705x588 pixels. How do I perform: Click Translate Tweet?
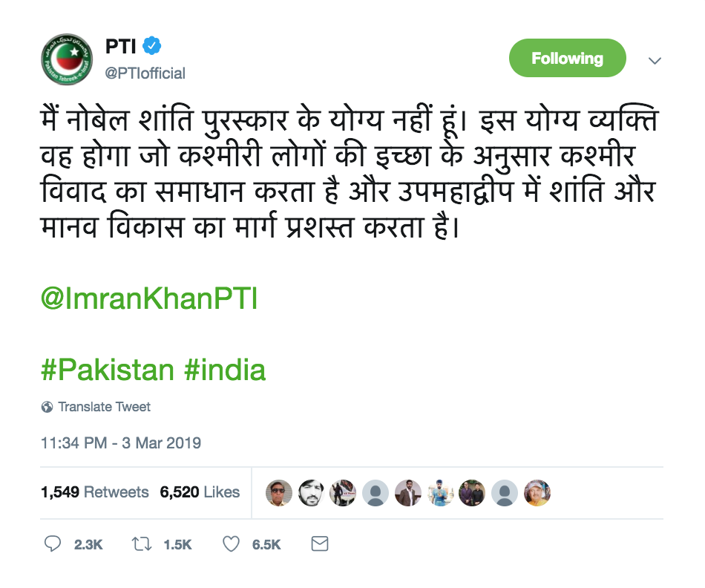point(104,407)
